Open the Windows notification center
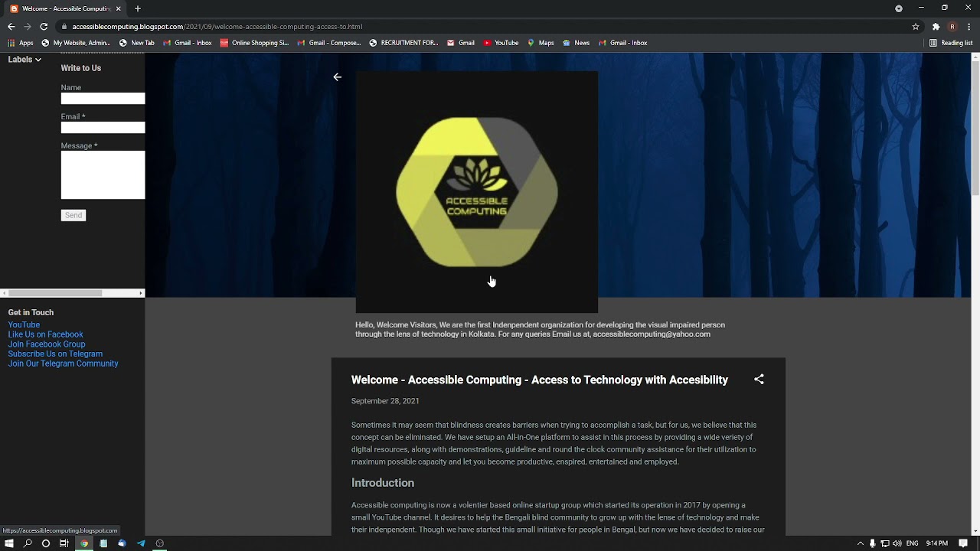 coord(963,543)
